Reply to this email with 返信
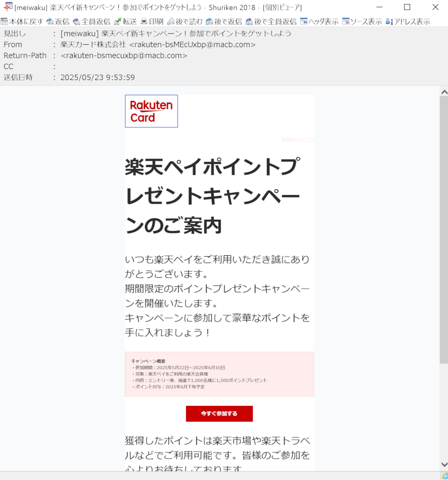The width and height of the screenshot is (448, 480). 58,21
